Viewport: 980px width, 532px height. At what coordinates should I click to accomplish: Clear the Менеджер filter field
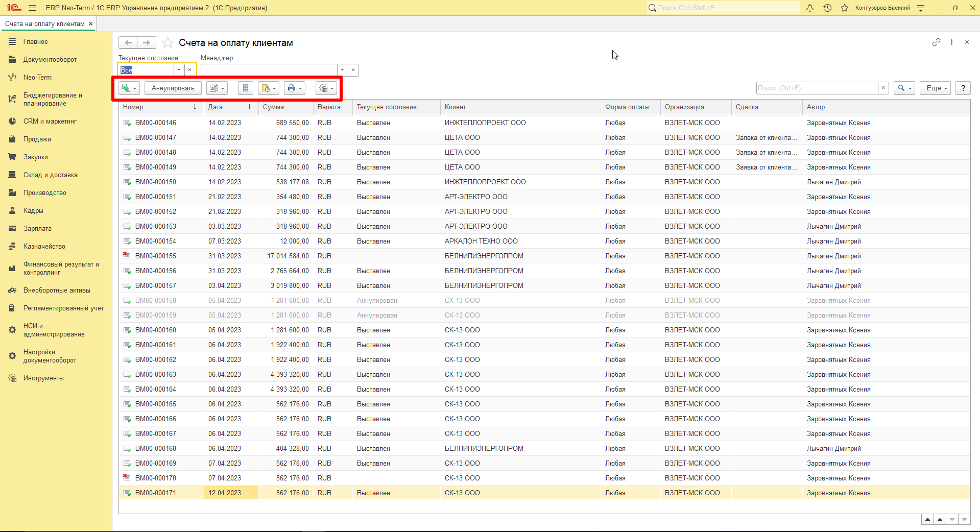pyautogui.click(x=353, y=70)
